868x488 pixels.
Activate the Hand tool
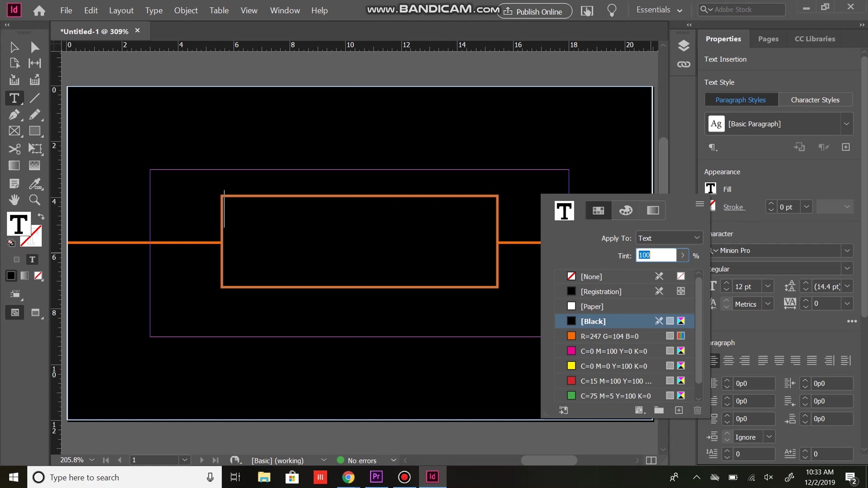[x=14, y=200]
